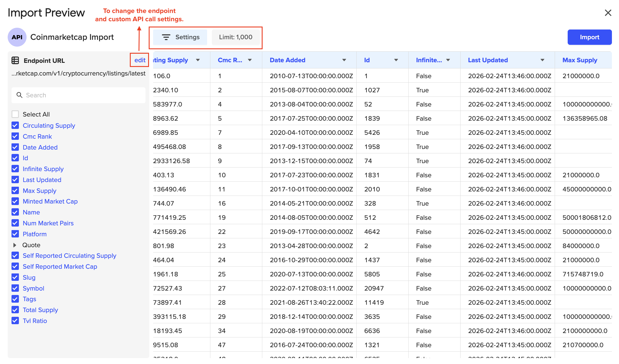Open the Infinite Supply column dropdown arrow
This screenshot has height=364, width=619.
(x=448, y=60)
